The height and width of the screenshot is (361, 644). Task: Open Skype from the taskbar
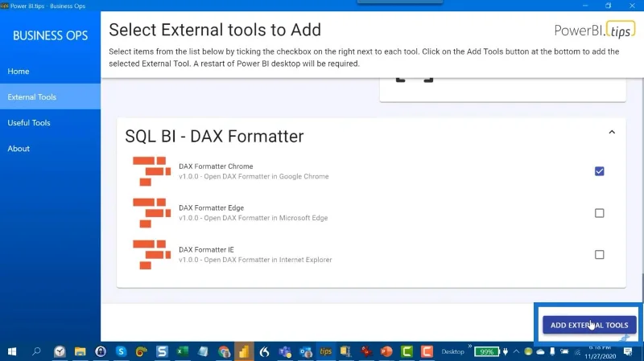(x=121, y=351)
